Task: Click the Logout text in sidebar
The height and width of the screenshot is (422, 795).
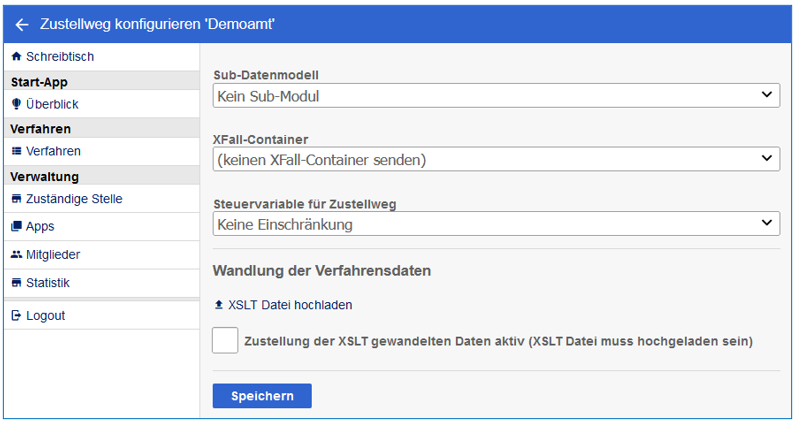Action: pyautogui.click(x=46, y=316)
